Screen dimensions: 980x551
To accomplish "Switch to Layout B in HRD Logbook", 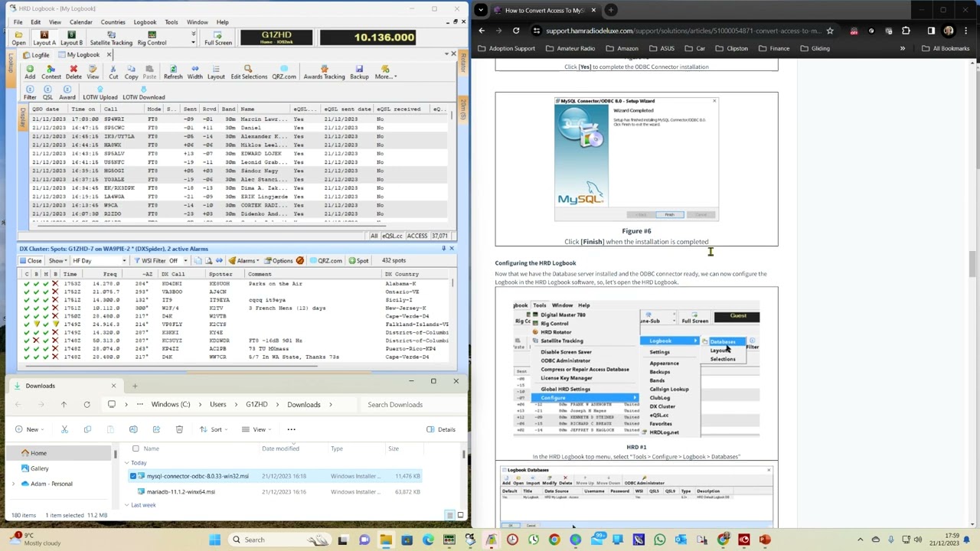I will coord(71,38).
